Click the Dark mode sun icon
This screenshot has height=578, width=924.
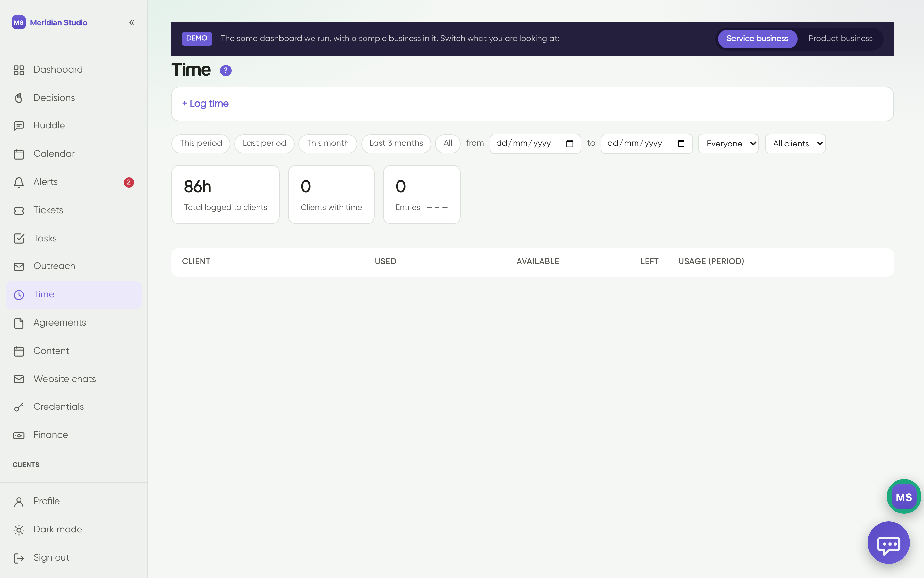coord(19,530)
